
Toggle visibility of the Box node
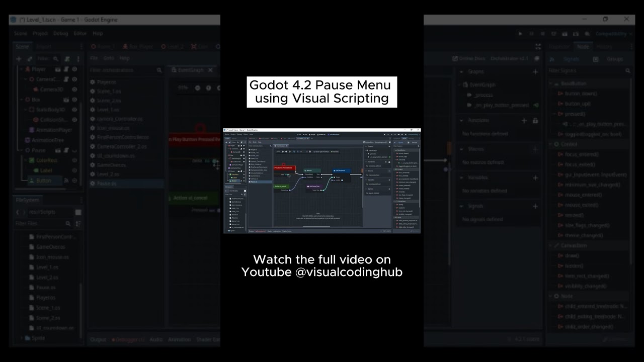pos(74,100)
